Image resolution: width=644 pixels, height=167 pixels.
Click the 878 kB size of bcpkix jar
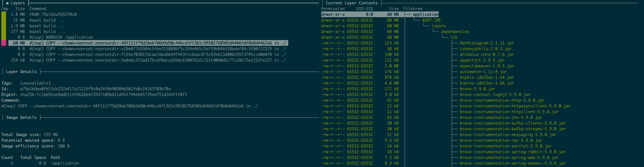(392, 77)
